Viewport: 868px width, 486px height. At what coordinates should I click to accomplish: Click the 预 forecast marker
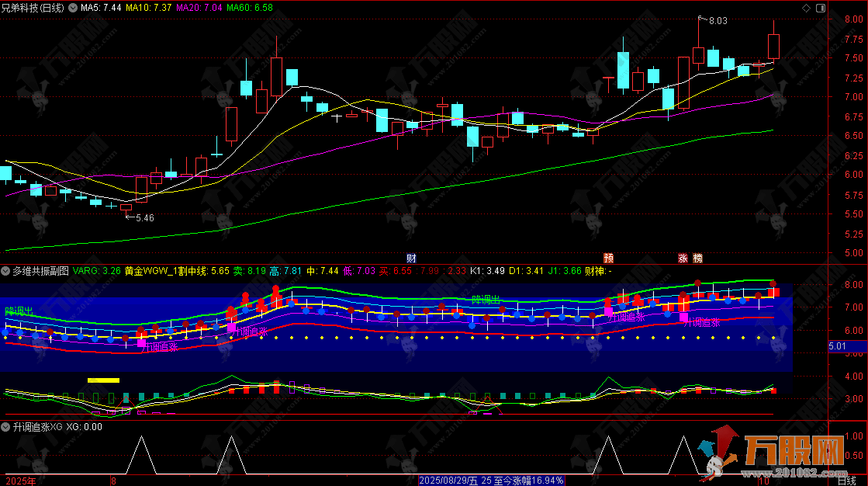point(609,257)
